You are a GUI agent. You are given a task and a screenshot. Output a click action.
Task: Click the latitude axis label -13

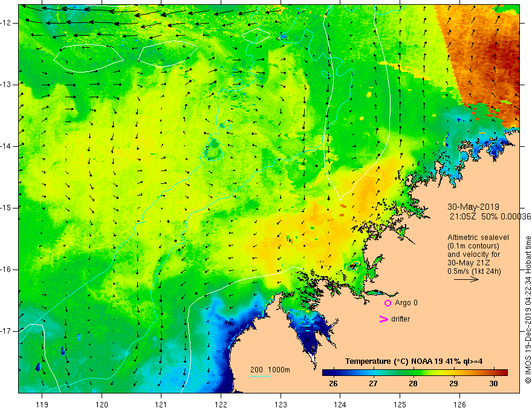[x=6, y=85]
